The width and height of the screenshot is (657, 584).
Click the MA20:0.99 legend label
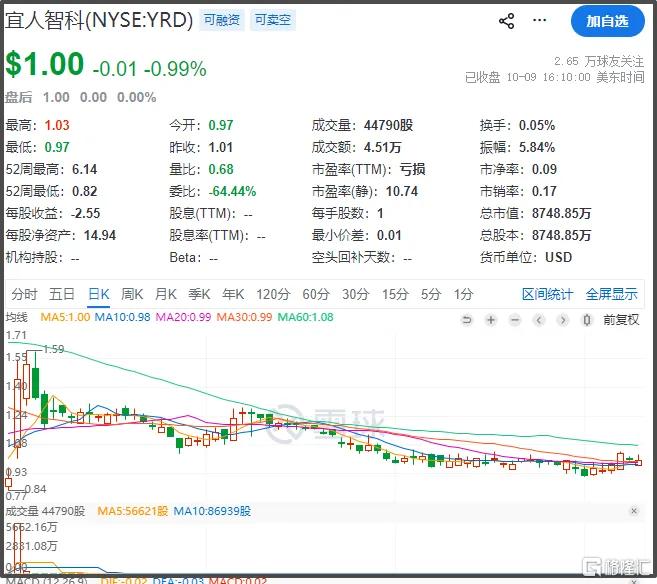[x=183, y=317]
